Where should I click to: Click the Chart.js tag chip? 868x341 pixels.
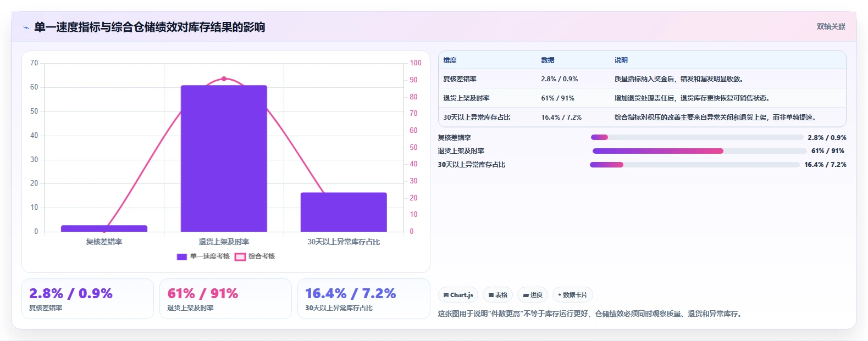pyautogui.click(x=458, y=295)
